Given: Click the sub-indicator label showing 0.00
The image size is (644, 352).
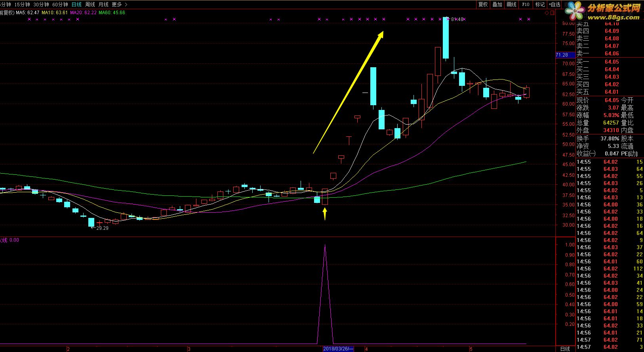Looking at the screenshot, I should pos(10,240).
